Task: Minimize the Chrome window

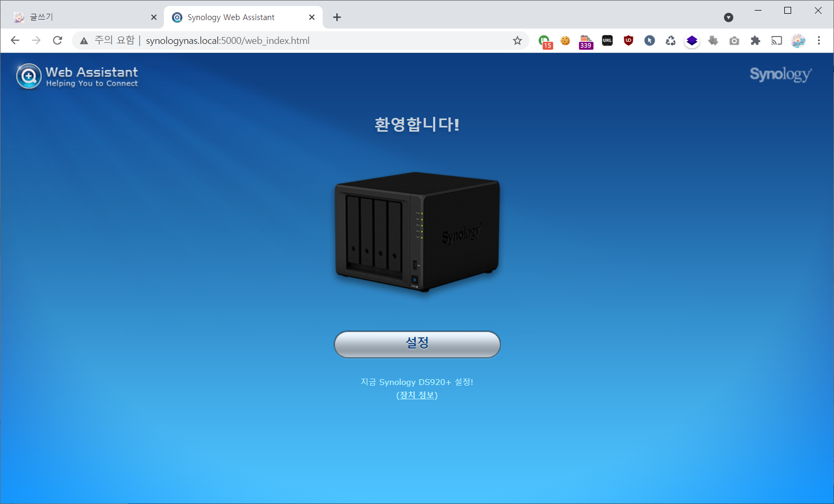Action: [758, 10]
